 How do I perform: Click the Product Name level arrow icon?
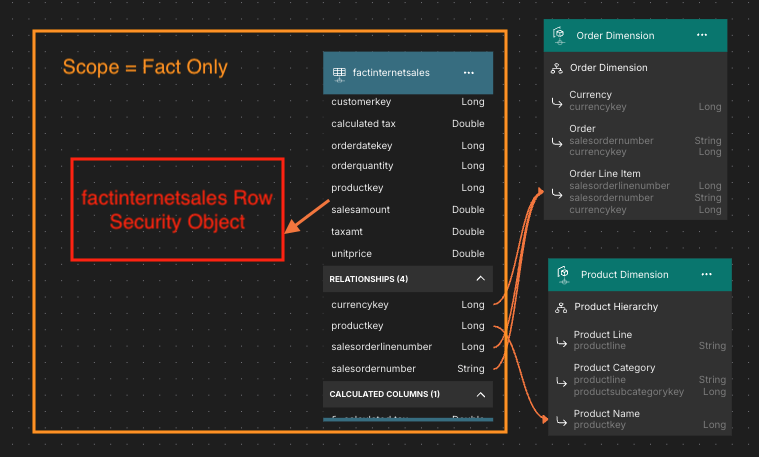[x=561, y=421]
